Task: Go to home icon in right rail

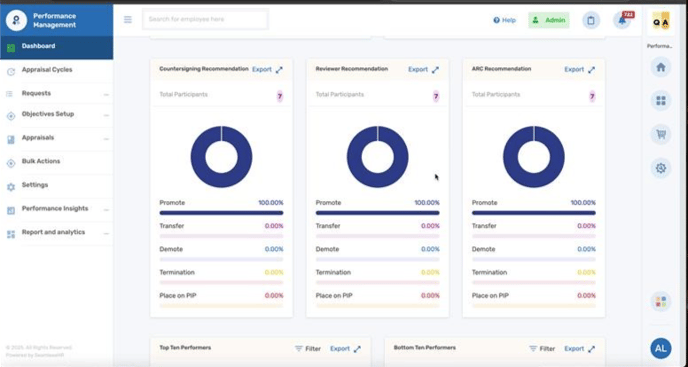Action: click(x=661, y=68)
